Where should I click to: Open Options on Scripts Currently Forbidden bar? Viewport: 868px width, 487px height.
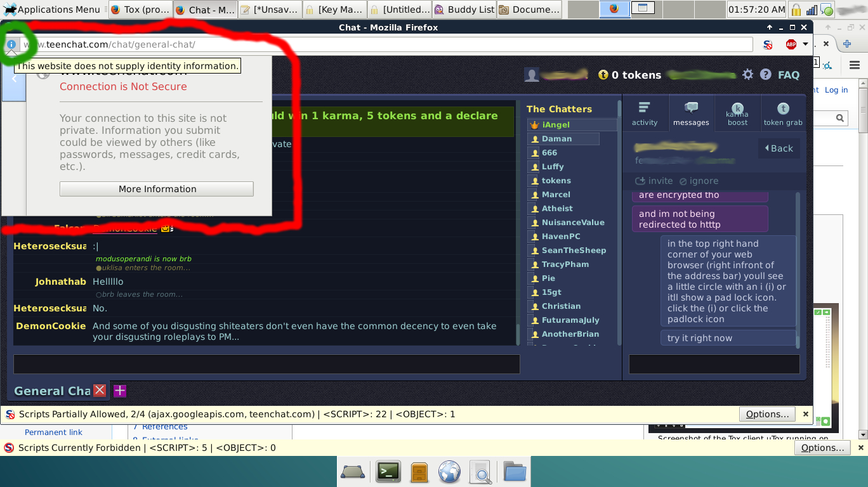pyautogui.click(x=822, y=448)
